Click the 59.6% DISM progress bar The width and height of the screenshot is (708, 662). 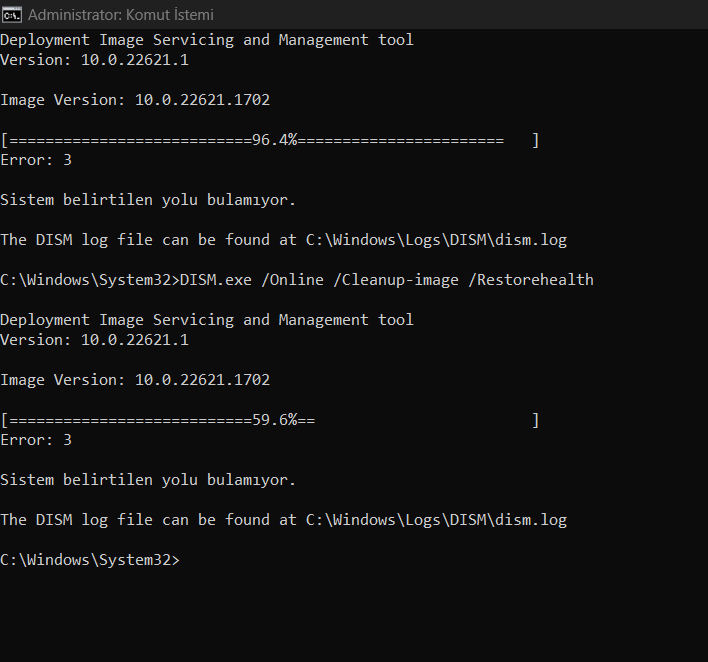click(x=270, y=420)
